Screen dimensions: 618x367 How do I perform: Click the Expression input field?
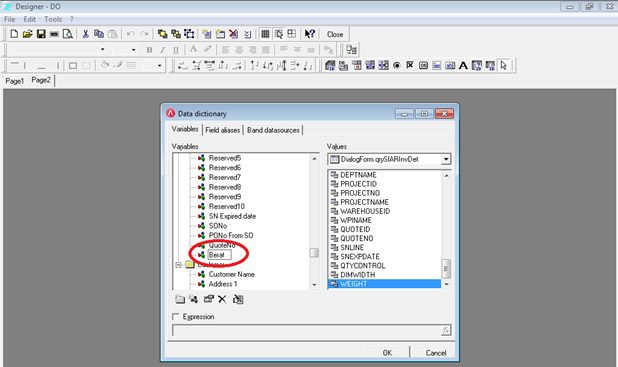307,330
